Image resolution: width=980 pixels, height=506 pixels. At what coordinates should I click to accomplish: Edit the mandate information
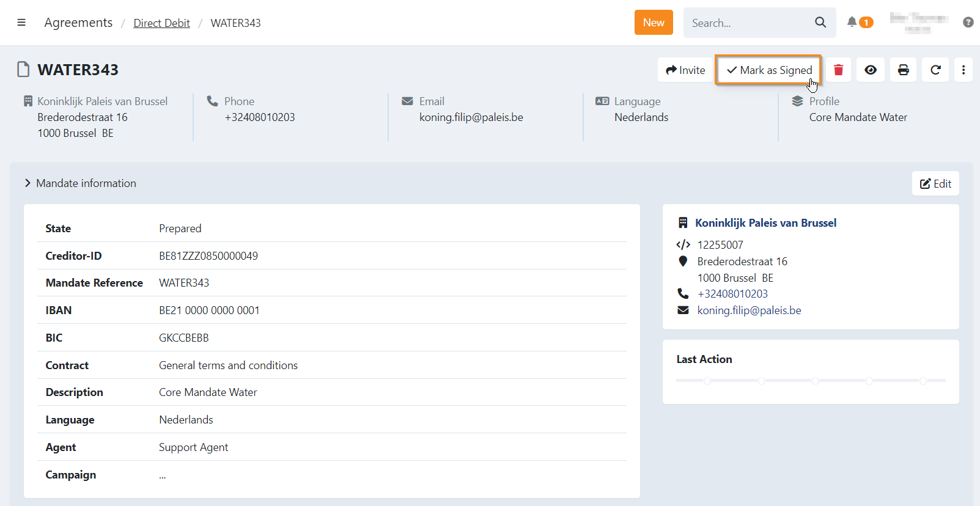coord(935,184)
